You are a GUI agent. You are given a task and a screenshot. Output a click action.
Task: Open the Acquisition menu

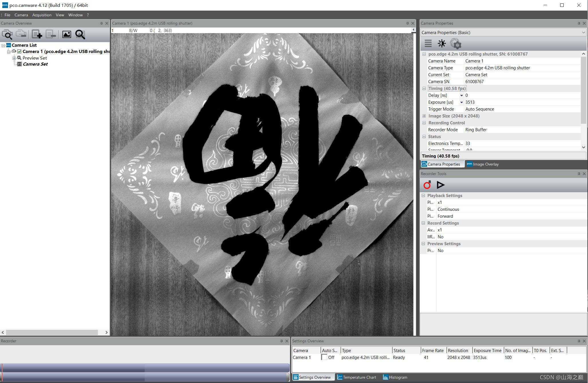[42, 15]
